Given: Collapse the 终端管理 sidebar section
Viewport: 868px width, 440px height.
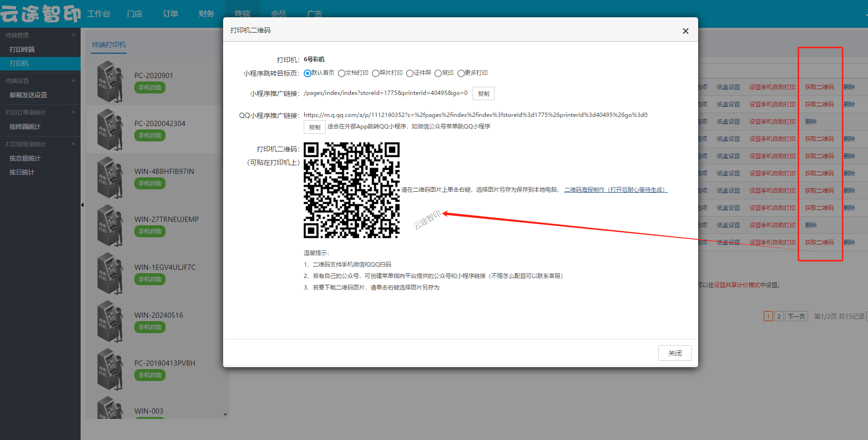Looking at the screenshot, I should (73, 35).
